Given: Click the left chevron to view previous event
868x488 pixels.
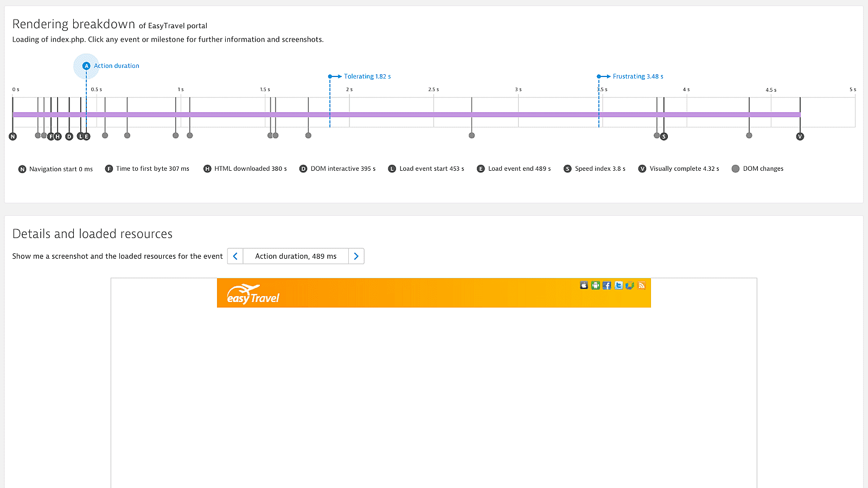Looking at the screenshot, I should [235, 256].
